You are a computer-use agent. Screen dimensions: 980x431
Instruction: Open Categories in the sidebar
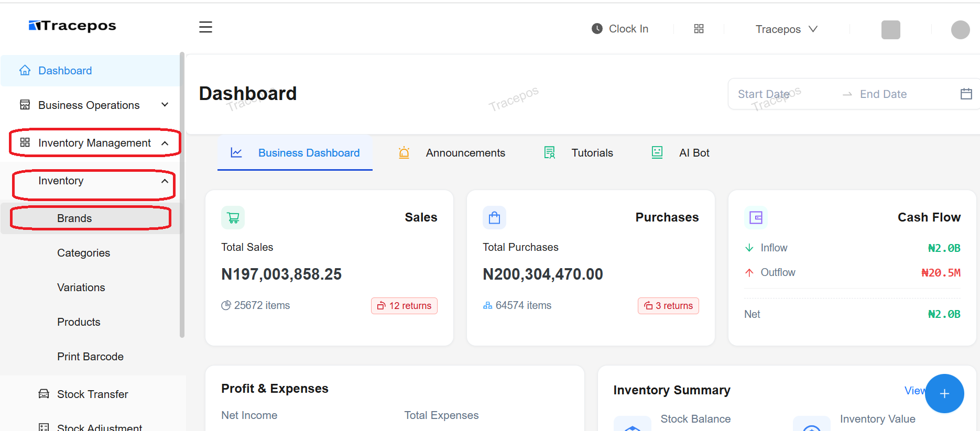point(84,253)
